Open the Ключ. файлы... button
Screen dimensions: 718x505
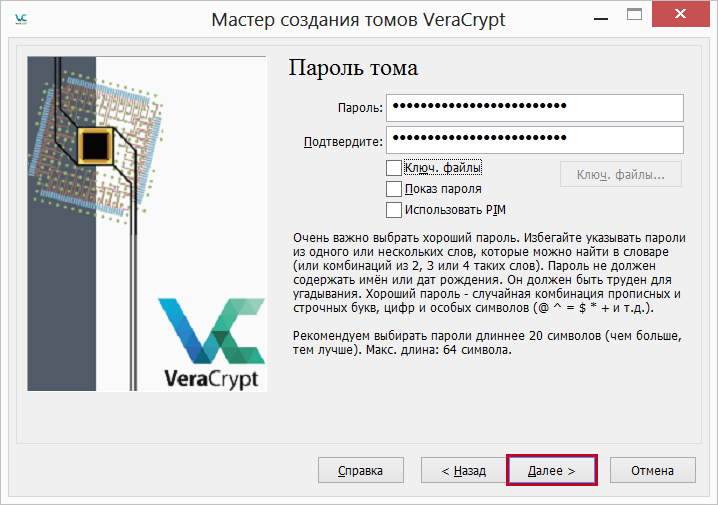(x=620, y=174)
